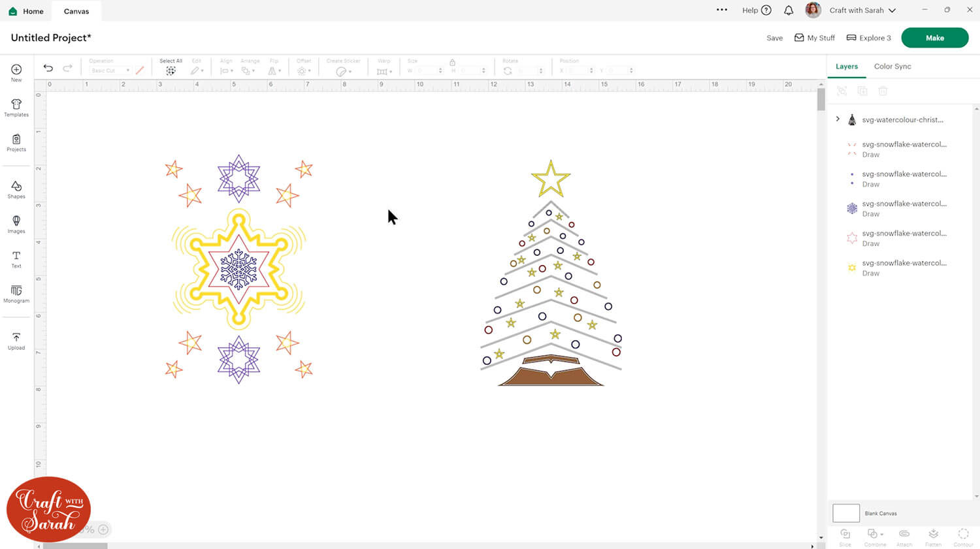The image size is (980, 549).
Task: Click the Save button
Action: (x=774, y=38)
